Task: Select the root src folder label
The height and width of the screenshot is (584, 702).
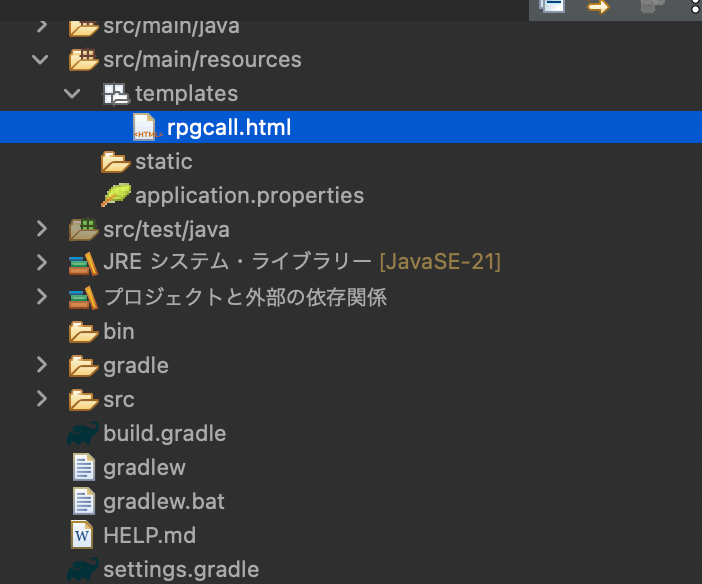Action: tap(119, 400)
